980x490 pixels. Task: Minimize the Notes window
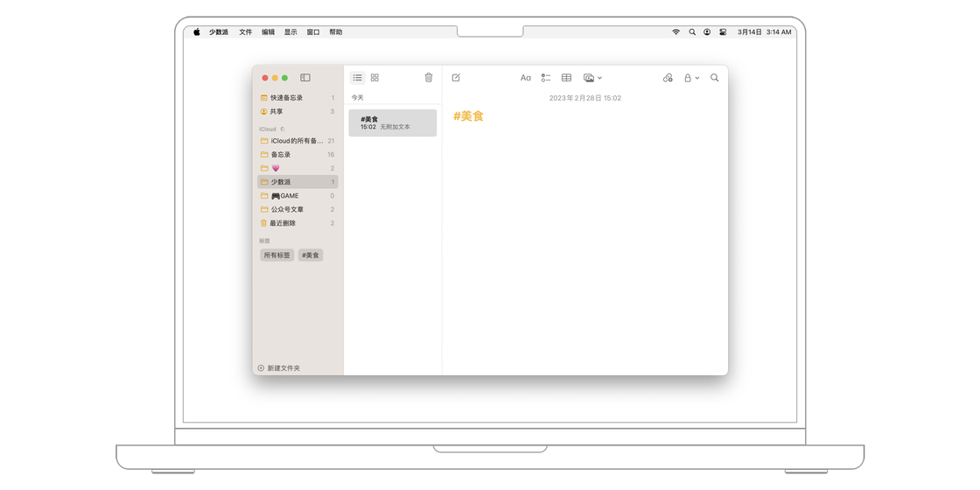pyautogui.click(x=275, y=78)
